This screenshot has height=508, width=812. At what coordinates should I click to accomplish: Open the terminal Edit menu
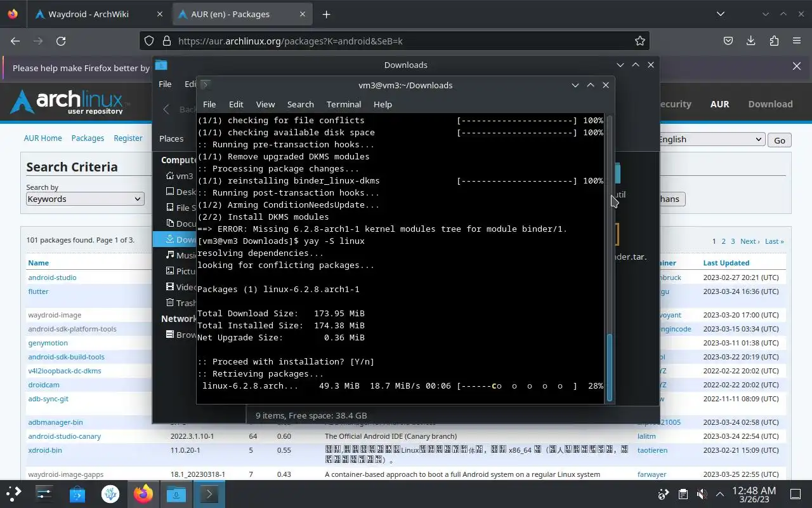coord(236,104)
